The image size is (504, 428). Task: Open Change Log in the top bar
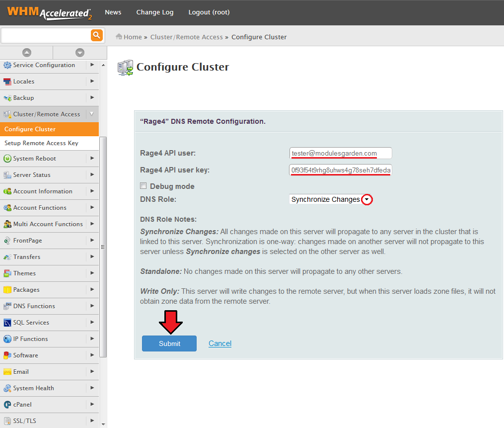[155, 12]
